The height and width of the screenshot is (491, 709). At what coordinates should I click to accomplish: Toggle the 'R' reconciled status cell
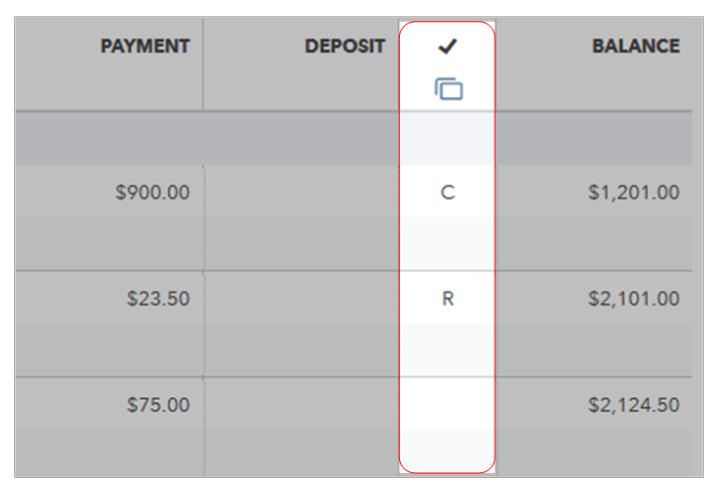(x=447, y=298)
